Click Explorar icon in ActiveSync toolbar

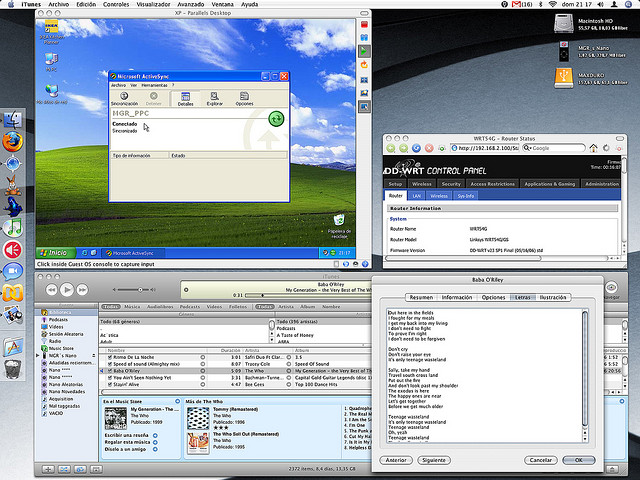point(214,99)
